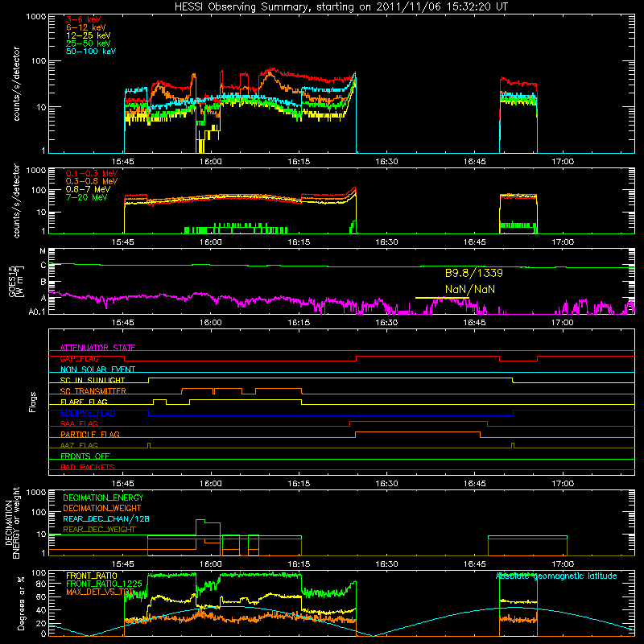
Task: Select the GAP_FLAG label
Action: (79, 358)
